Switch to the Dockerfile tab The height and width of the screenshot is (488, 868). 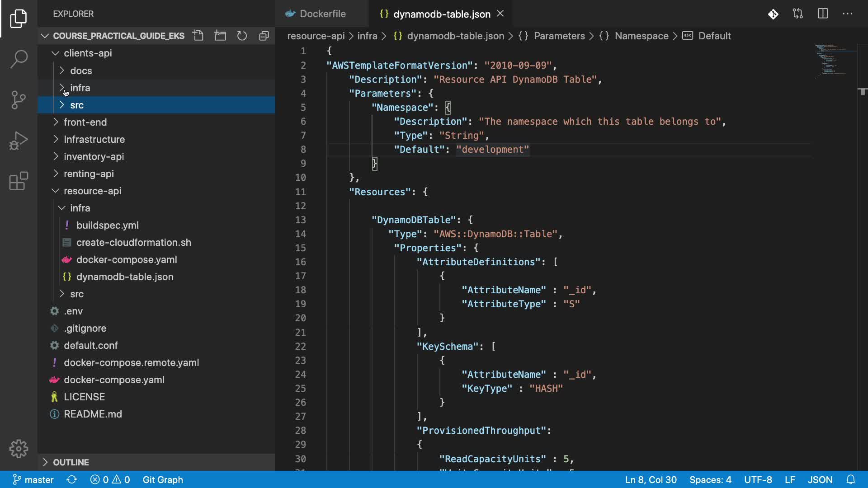coord(322,14)
